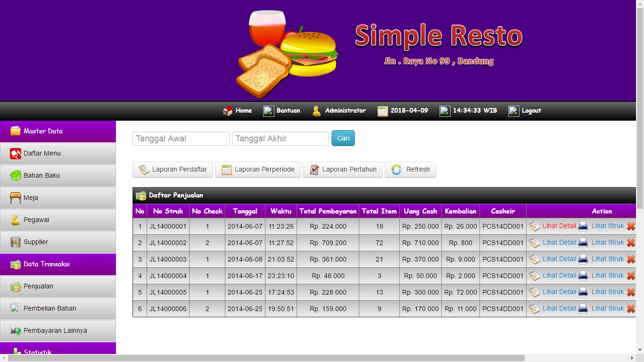The width and height of the screenshot is (644, 362).
Task: Expand the Master Data section header
Action: (x=58, y=131)
